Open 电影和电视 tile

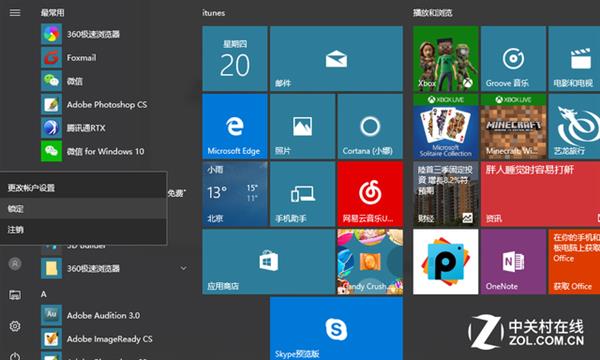pos(574,59)
